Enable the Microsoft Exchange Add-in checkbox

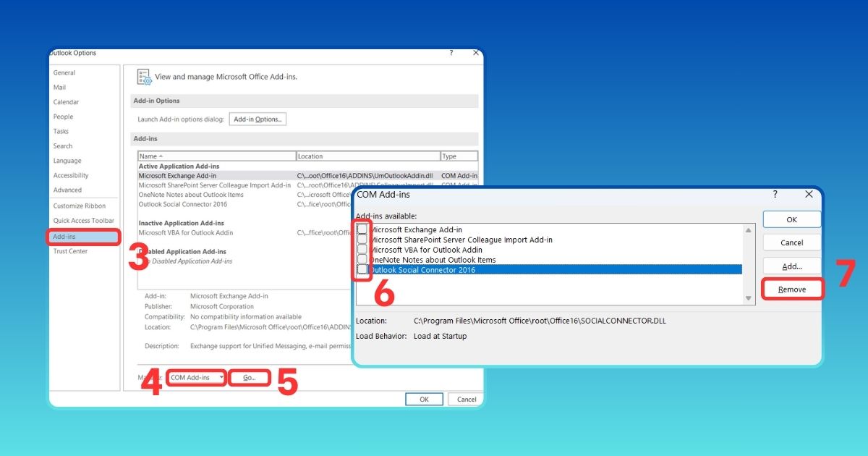[362, 229]
